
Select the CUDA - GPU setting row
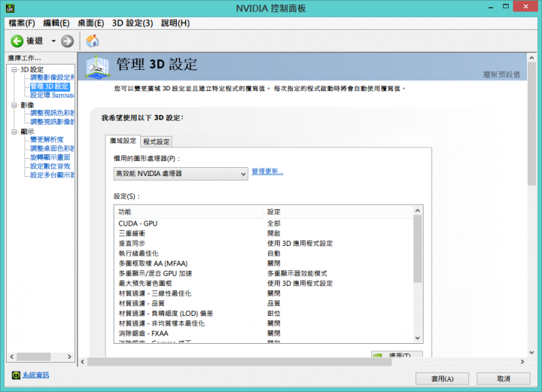click(263, 223)
